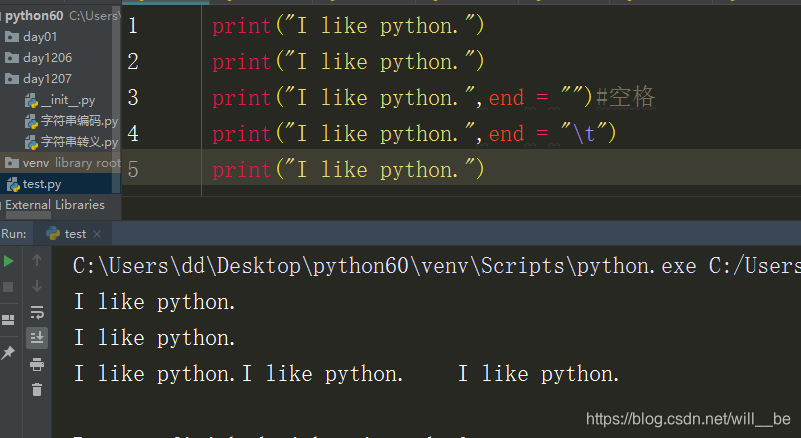The height and width of the screenshot is (438, 801).
Task: Click line number 3 in gutter
Action: tap(133, 98)
